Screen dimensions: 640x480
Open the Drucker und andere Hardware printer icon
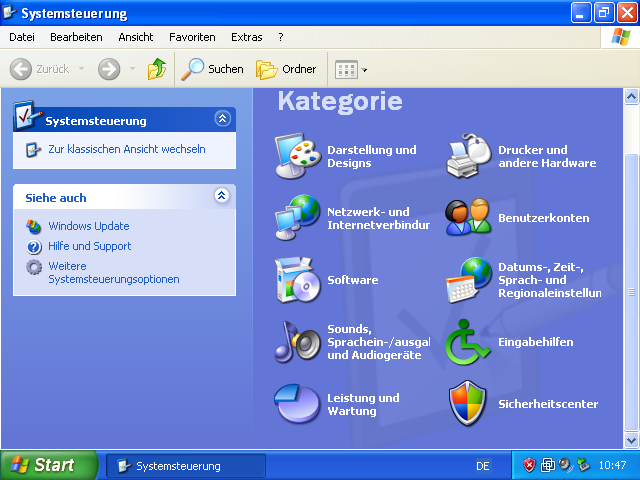click(x=468, y=156)
